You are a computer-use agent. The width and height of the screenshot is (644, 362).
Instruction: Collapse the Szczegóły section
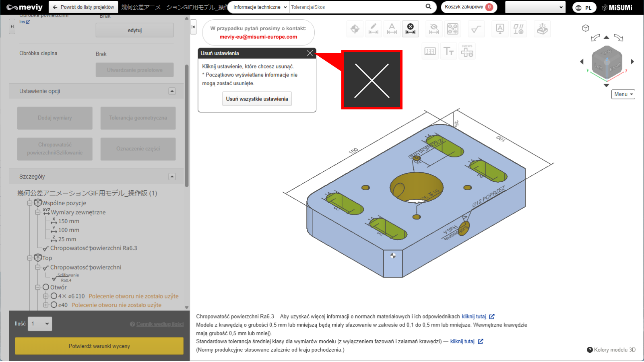[x=172, y=177]
